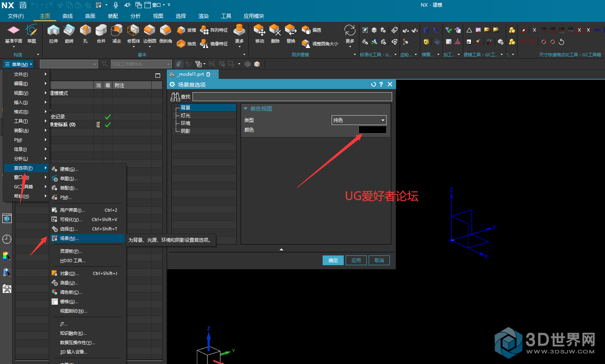Click 场景(N)... in preferences menu
The image size is (605, 364).
point(87,238)
